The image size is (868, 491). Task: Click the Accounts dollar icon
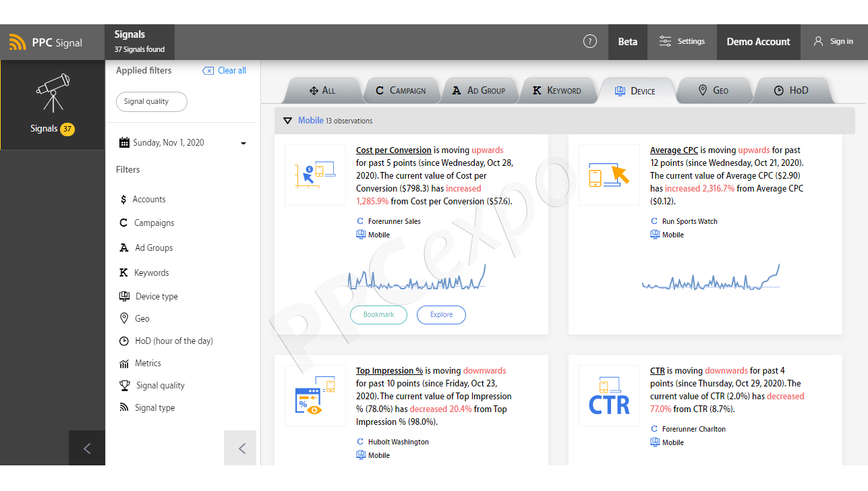tap(123, 200)
